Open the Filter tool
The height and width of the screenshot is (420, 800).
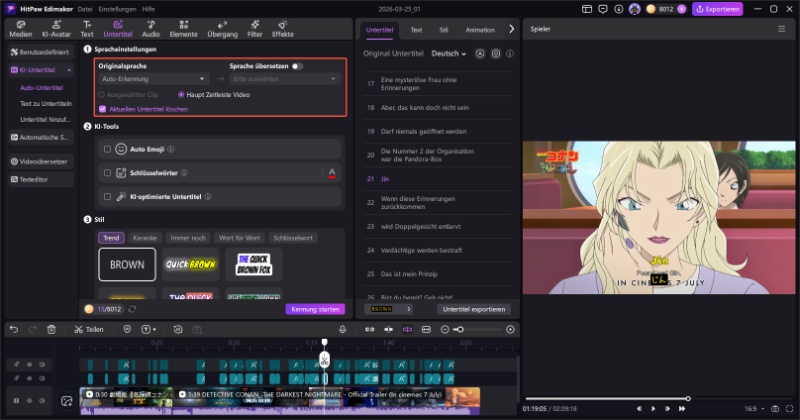coord(255,29)
